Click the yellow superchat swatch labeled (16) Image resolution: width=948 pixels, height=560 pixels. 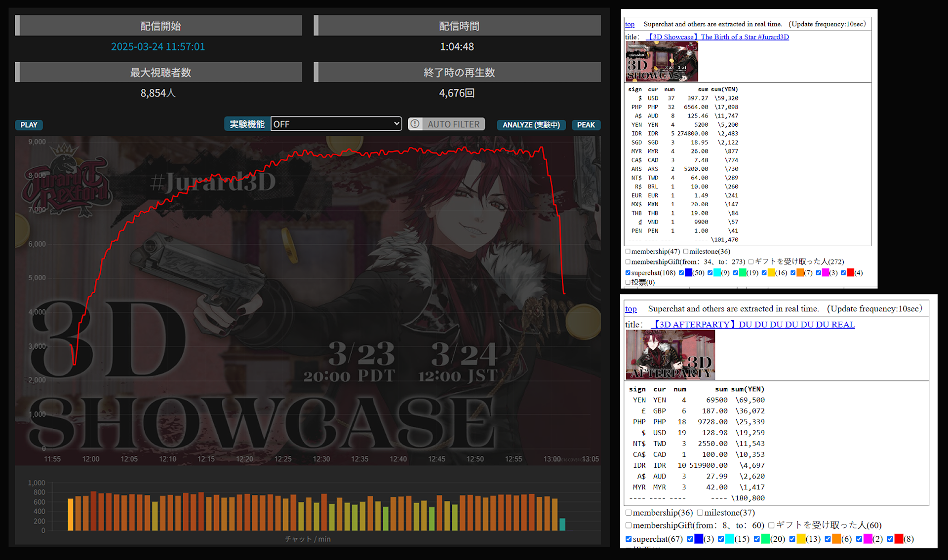(771, 273)
